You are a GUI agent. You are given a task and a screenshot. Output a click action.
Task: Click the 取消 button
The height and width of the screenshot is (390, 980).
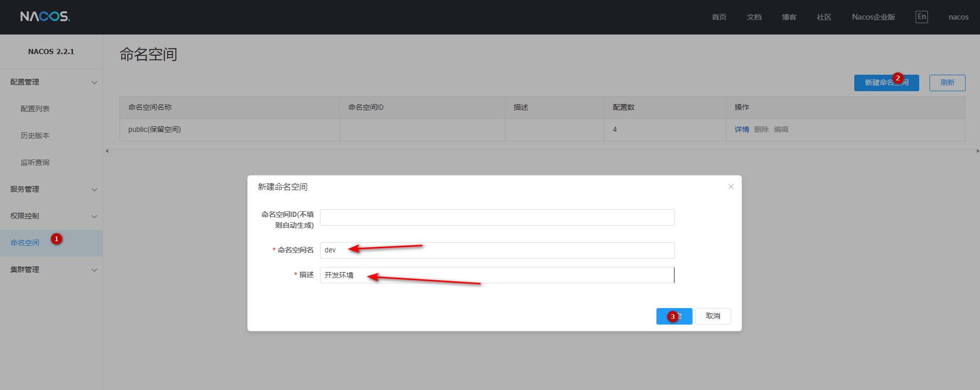point(713,316)
